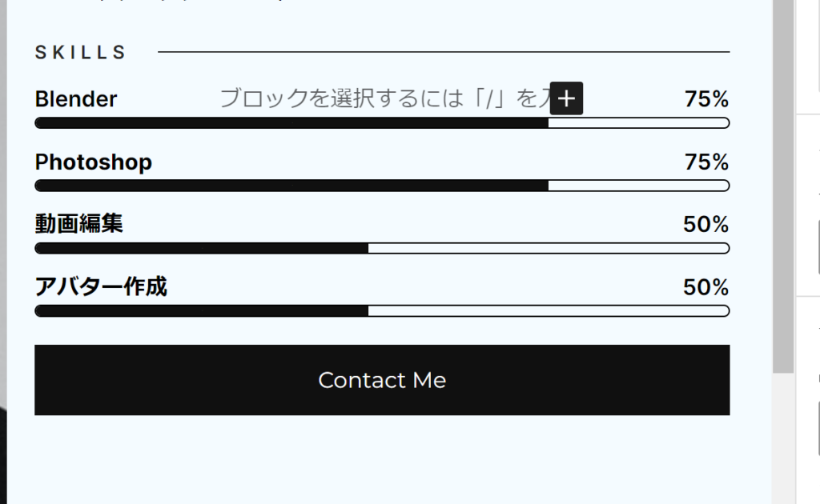Click the editor vertical scrollbar thumb
The image size is (820, 504).
tap(783, 184)
